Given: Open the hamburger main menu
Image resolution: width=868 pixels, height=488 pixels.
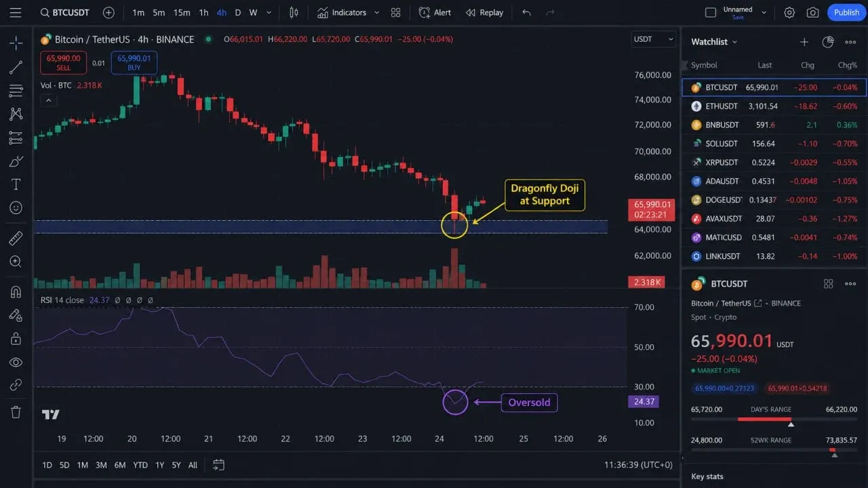Looking at the screenshot, I should tap(16, 12).
